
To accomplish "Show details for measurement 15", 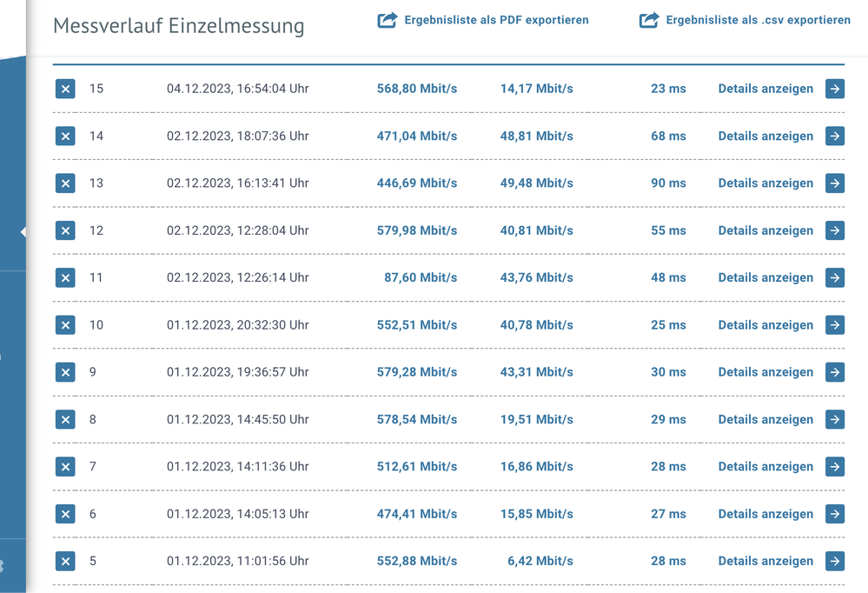I will [765, 89].
